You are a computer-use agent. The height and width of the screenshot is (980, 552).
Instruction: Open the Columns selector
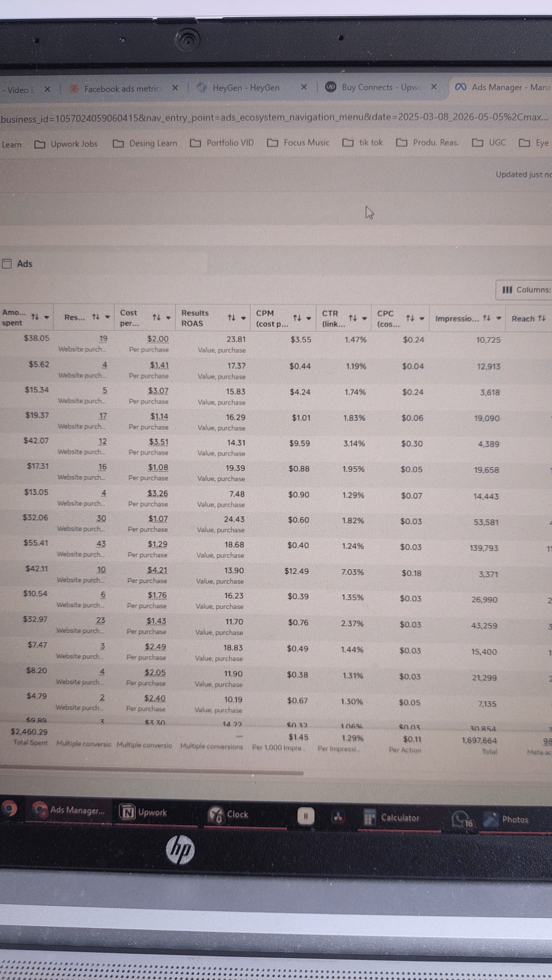pos(524,290)
